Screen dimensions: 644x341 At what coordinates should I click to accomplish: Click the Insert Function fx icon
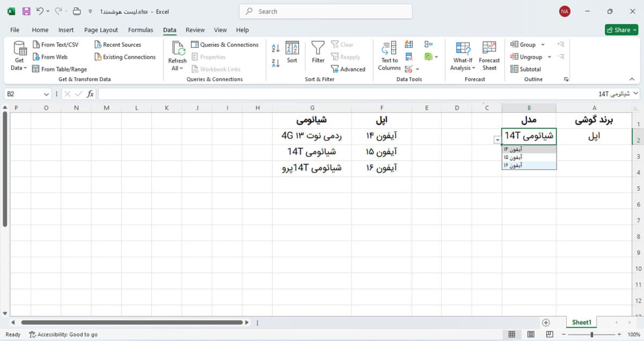(90, 94)
